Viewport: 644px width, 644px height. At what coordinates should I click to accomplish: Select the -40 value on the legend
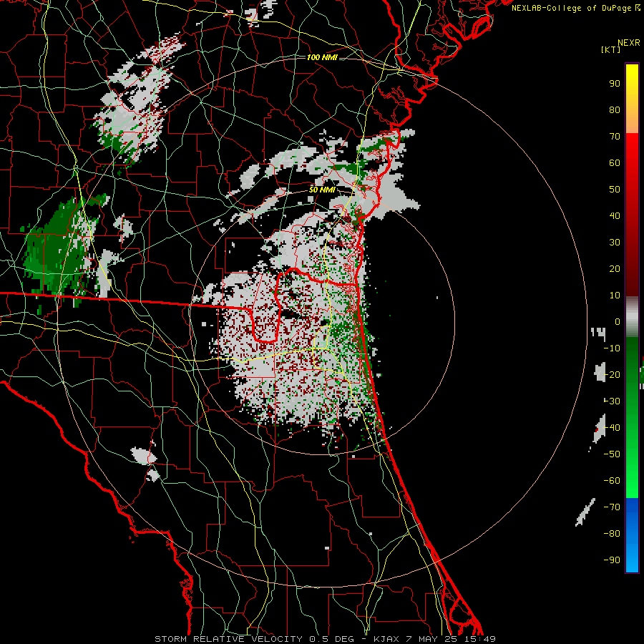click(x=612, y=428)
